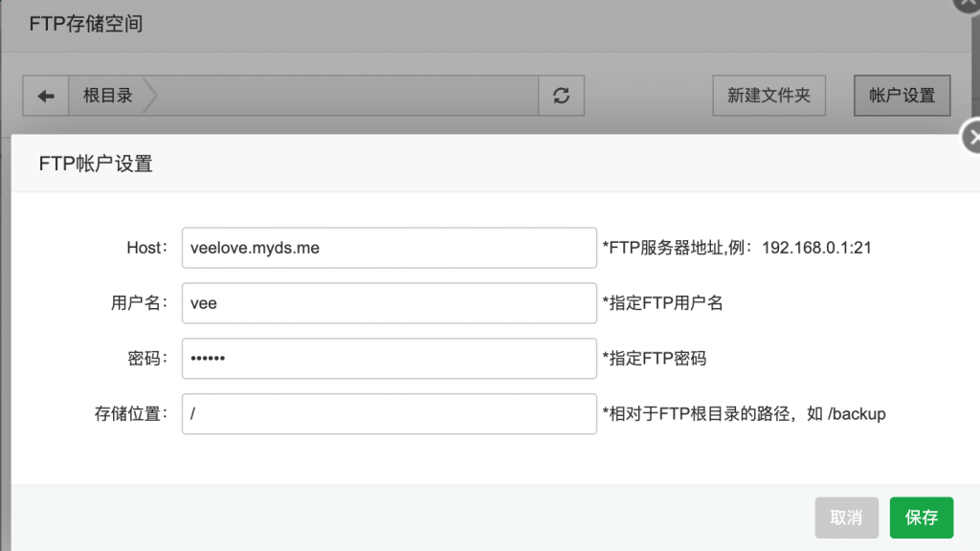This screenshot has width=980, height=551.
Task: Refresh the FTP directory listing
Action: click(561, 96)
